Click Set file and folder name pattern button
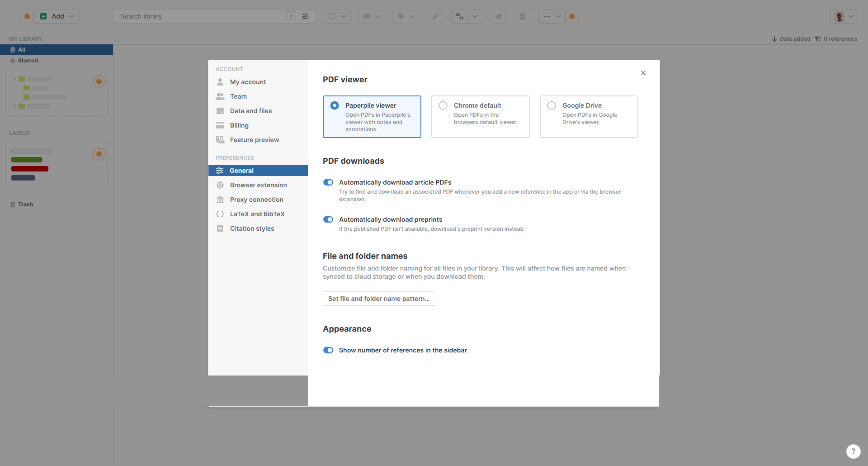 (379, 299)
